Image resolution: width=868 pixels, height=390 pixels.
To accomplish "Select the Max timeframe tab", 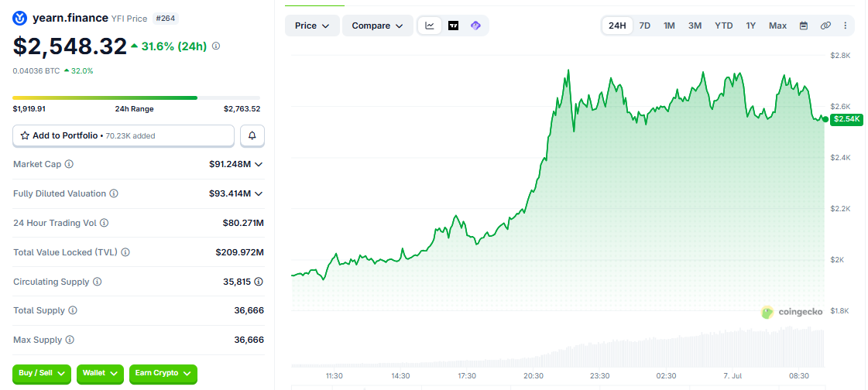I will (x=777, y=26).
